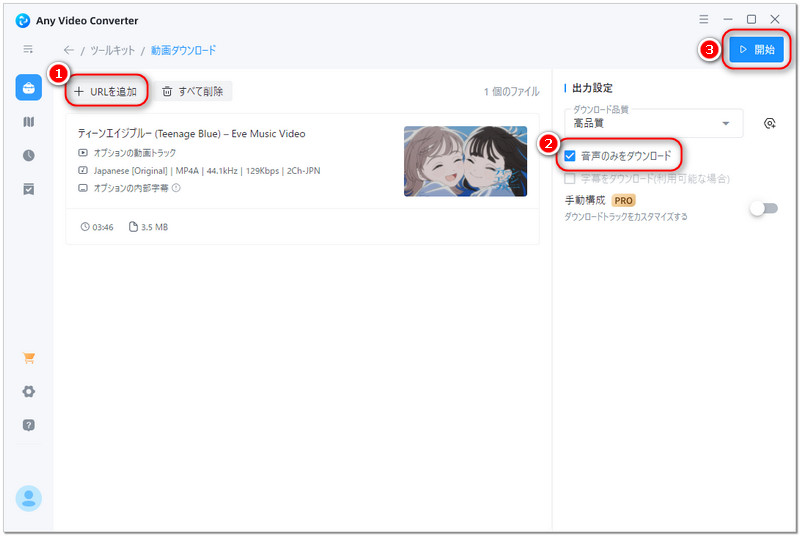This screenshot has width=800, height=536.
Task: Click the Teenage Blue video thumbnail
Action: point(465,161)
